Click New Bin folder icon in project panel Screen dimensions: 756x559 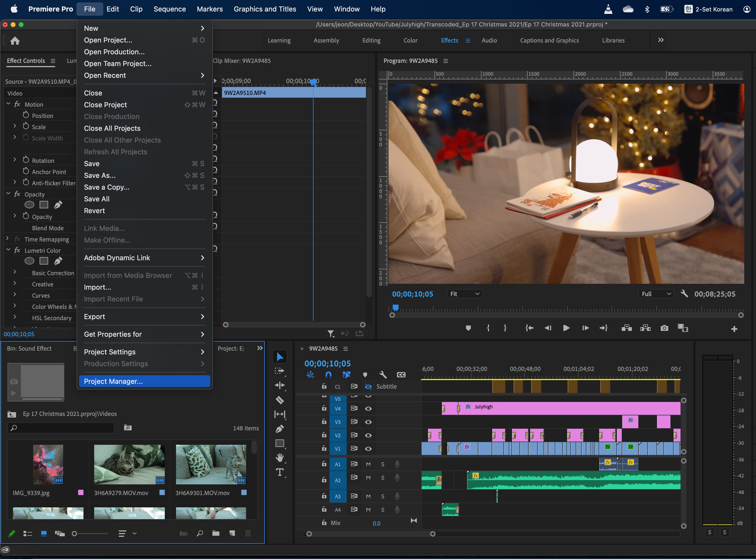point(216,533)
